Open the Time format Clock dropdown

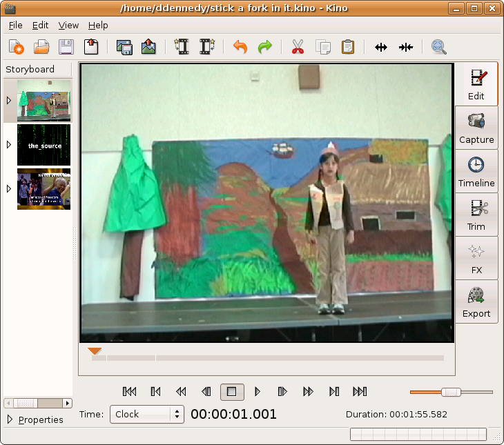(146, 414)
